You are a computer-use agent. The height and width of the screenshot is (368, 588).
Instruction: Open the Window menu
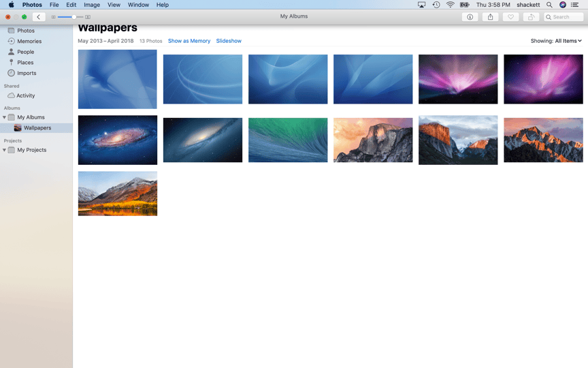pyautogui.click(x=138, y=5)
